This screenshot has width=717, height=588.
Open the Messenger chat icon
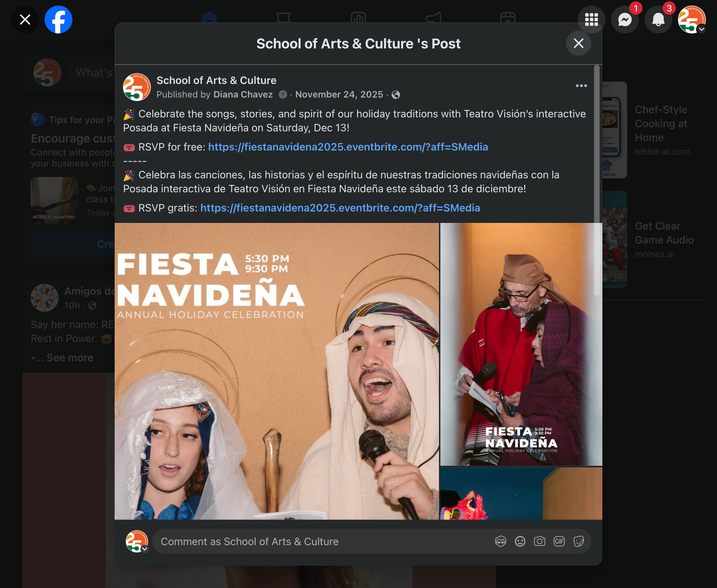[625, 20]
